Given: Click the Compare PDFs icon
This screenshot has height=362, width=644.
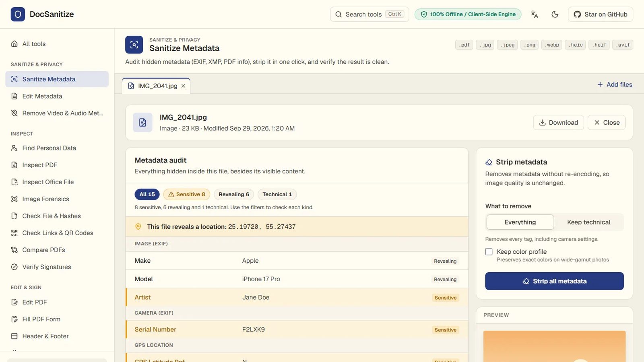Looking at the screenshot, I should [14, 250].
